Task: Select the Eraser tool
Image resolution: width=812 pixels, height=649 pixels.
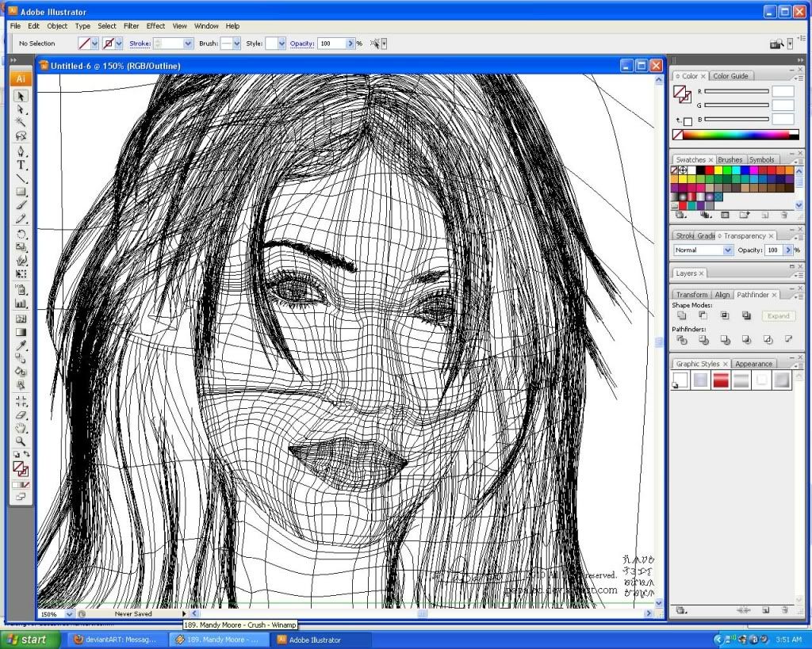Action: [x=21, y=414]
